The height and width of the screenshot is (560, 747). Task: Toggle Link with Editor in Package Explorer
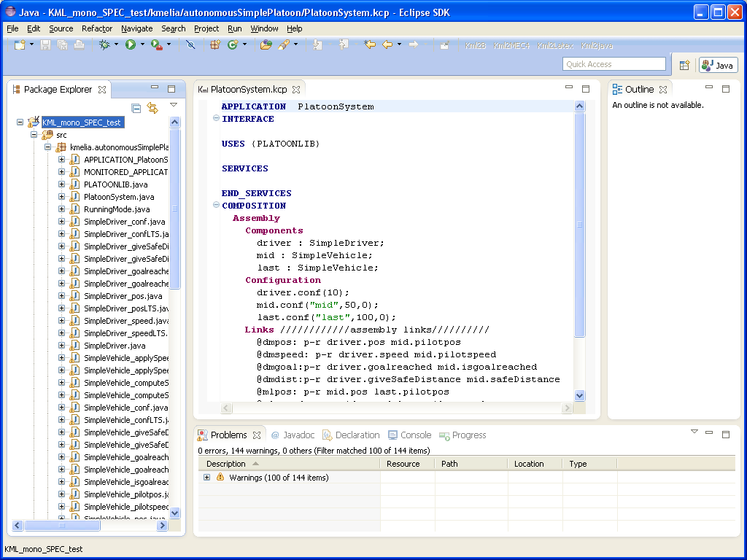pos(152,108)
